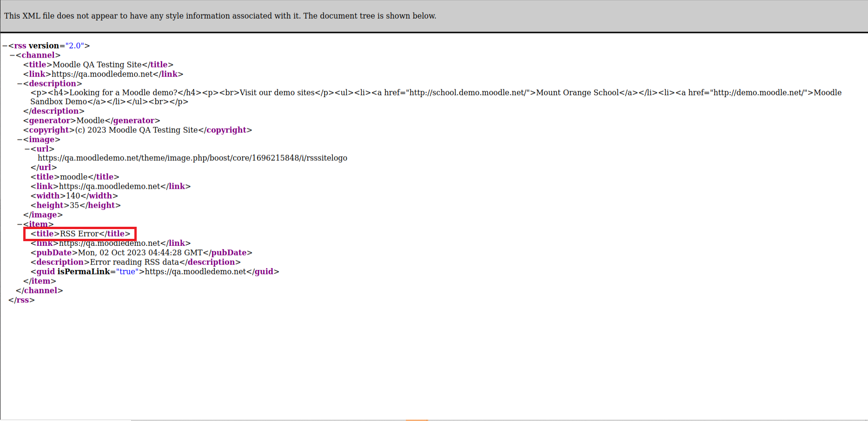The width and height of the screenshot is (868, 421).
Task: Click the image title moodle line
Action: point(75,177)
